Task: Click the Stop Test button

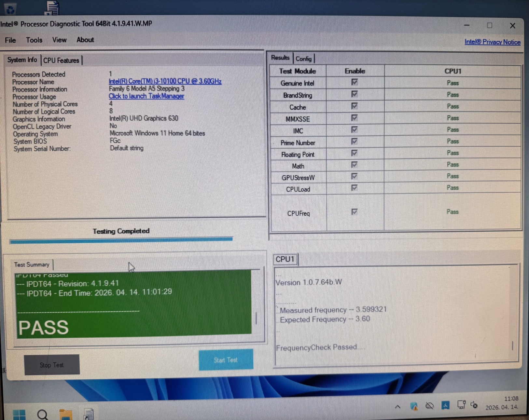Action: tap(52, 365)
